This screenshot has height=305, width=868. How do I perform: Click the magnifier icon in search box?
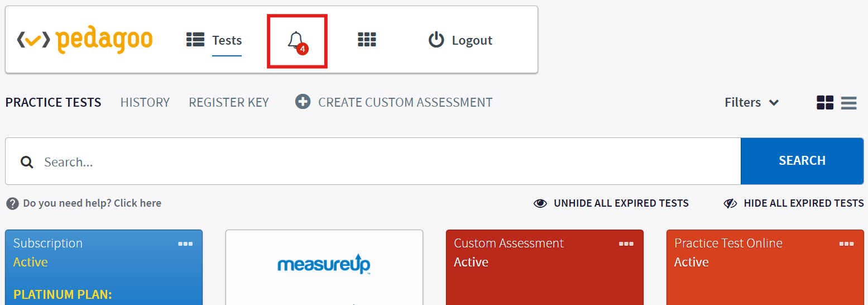coord(27,162)
